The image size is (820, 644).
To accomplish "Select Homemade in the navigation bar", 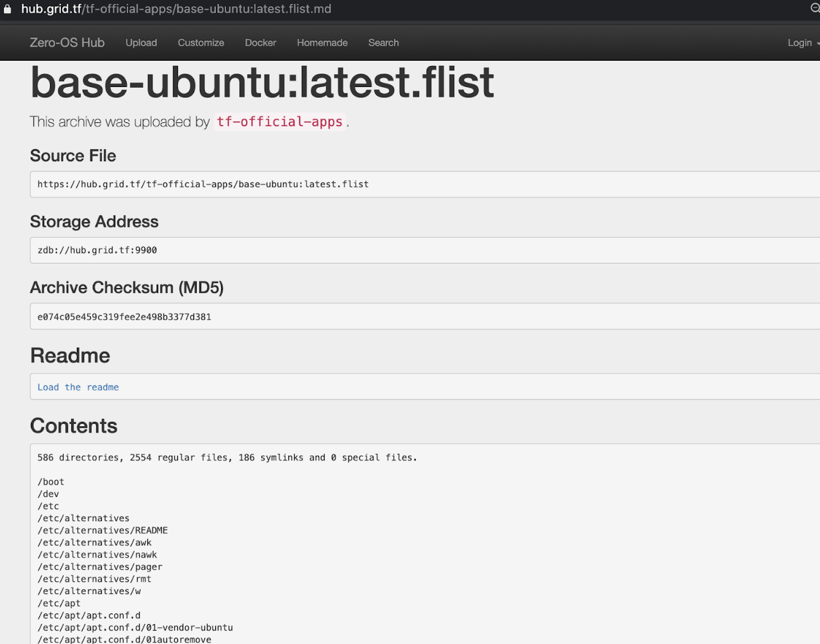I will (x=322, y=43).
